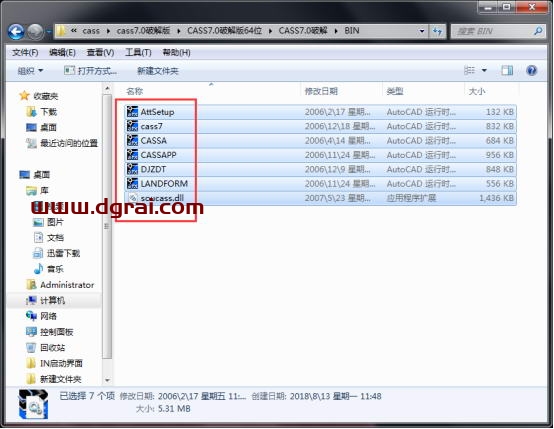
Task: Click the 打开方式... button
Action: (x=90, y=71)
